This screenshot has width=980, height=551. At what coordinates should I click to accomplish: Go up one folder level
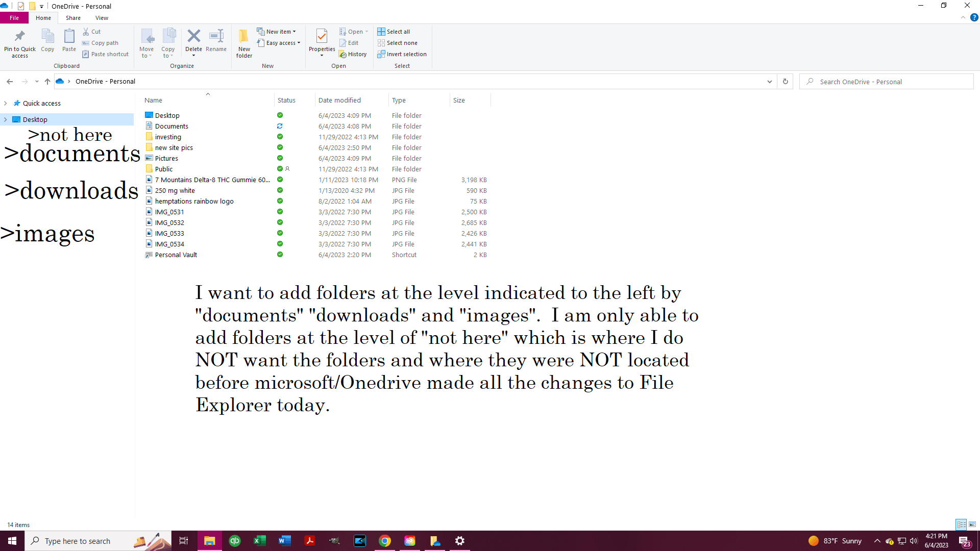pyautogui.click(x=47, y=82)
